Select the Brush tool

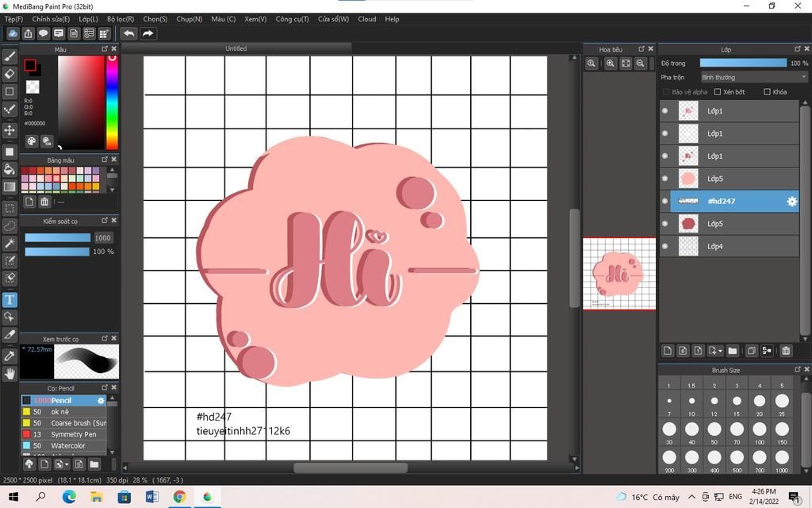[10, 56]
